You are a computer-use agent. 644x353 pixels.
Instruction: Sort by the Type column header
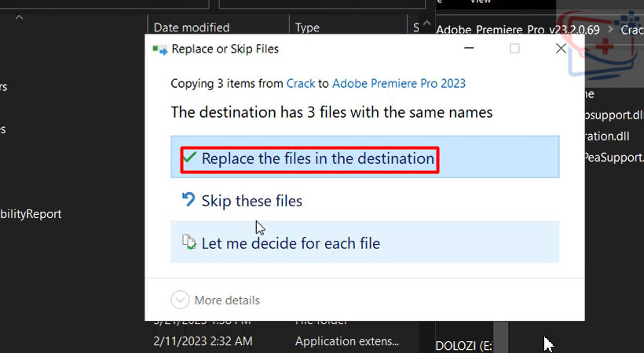(307, 27)
